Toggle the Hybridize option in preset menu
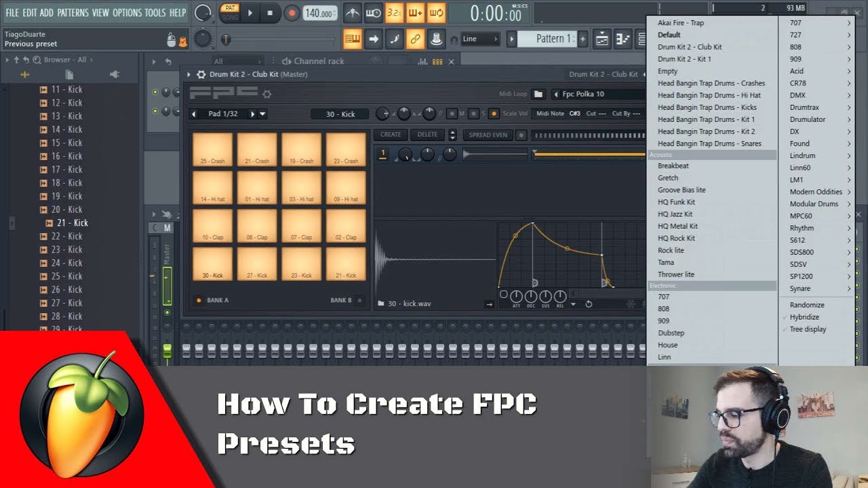 (x=804, y=317)
